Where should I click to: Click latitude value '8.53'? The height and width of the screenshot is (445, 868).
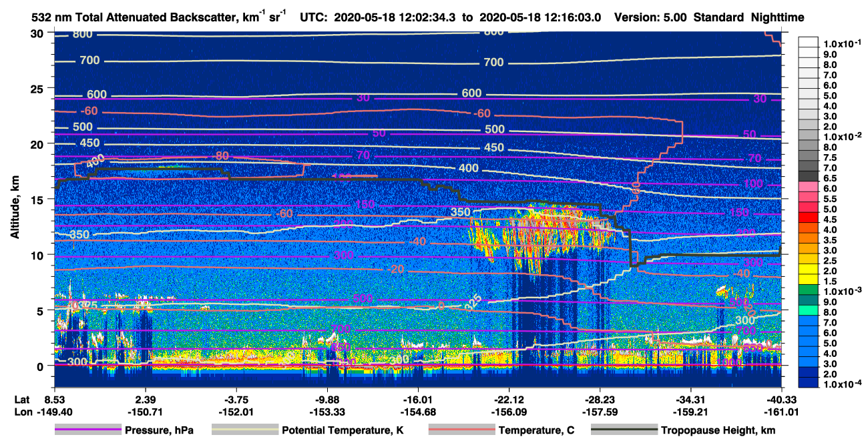pyautogui.click(x=54, y=400)
